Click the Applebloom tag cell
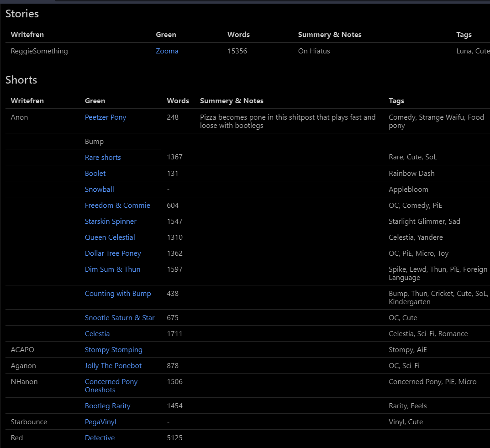 (408, 190)
